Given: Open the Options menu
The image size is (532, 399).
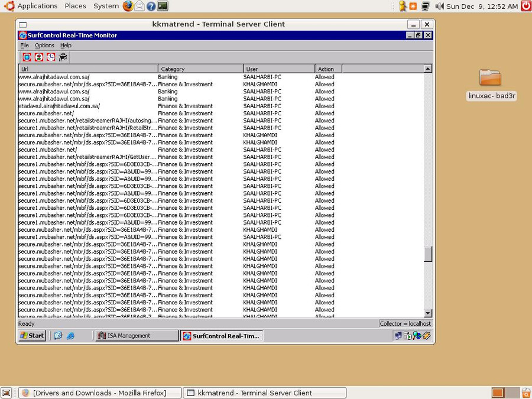Looking at the screenshot, I should coord(44,45).
